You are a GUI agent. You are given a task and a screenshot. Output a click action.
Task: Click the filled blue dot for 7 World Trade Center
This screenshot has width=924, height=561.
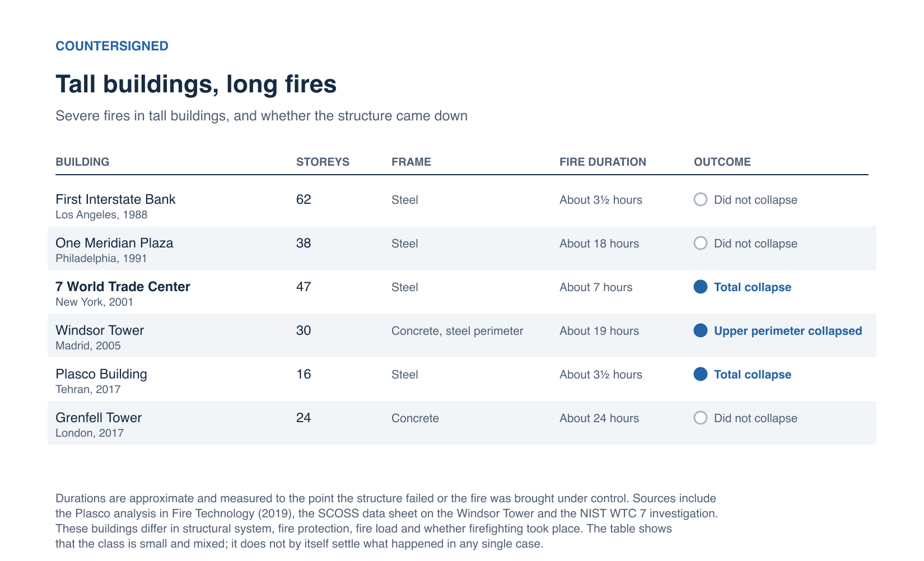tap(701, 287)
